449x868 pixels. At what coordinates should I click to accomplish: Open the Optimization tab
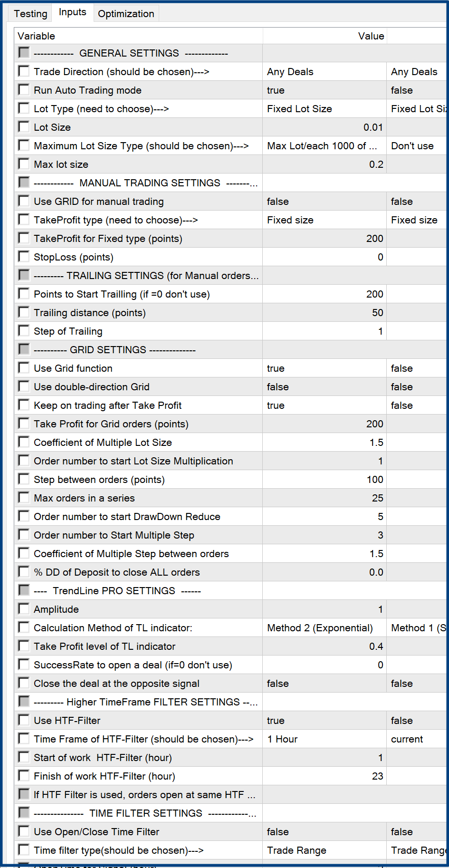(x=126, y=14)
